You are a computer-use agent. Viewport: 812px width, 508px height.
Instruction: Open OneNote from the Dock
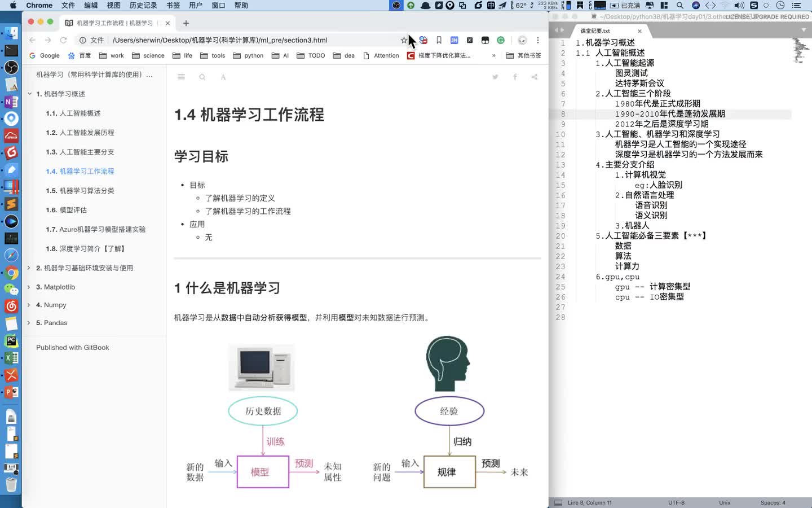tap(11, 102)
